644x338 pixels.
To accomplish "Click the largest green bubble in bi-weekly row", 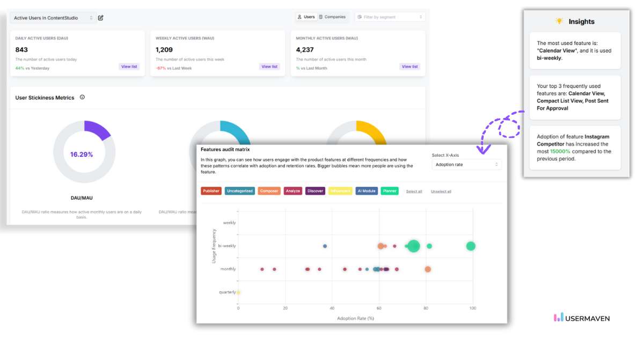I will click(413, 246).
